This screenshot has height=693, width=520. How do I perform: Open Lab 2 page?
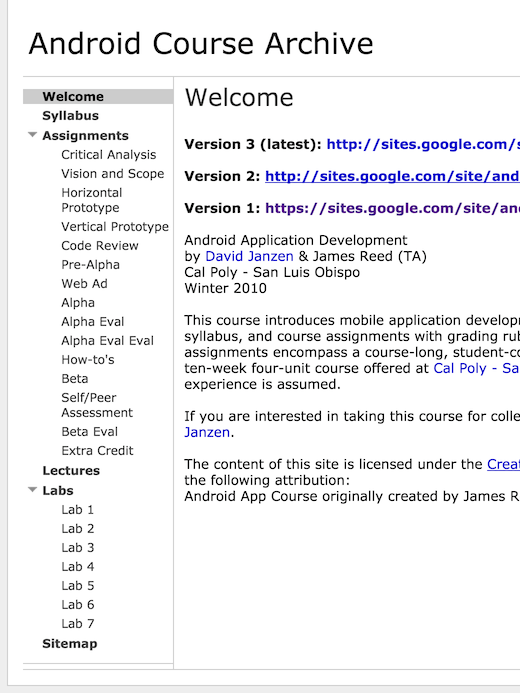[78, 529]
